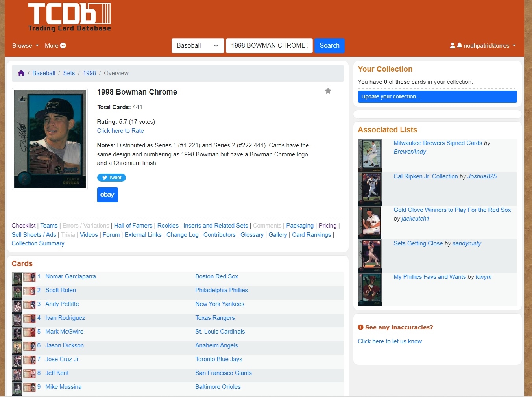Open Jose Cruz Jr. card link
Viewport: 532px width, 397px height.
62,359
